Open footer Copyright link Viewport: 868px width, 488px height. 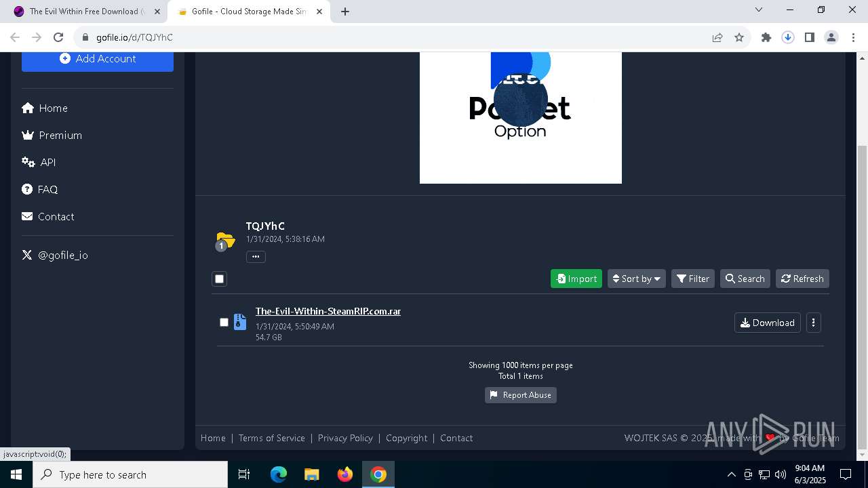pos(407,438)
